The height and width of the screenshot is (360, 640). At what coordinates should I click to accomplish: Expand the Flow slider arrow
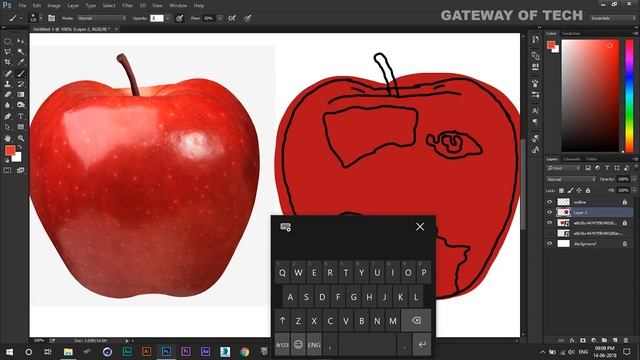[220, 18]
